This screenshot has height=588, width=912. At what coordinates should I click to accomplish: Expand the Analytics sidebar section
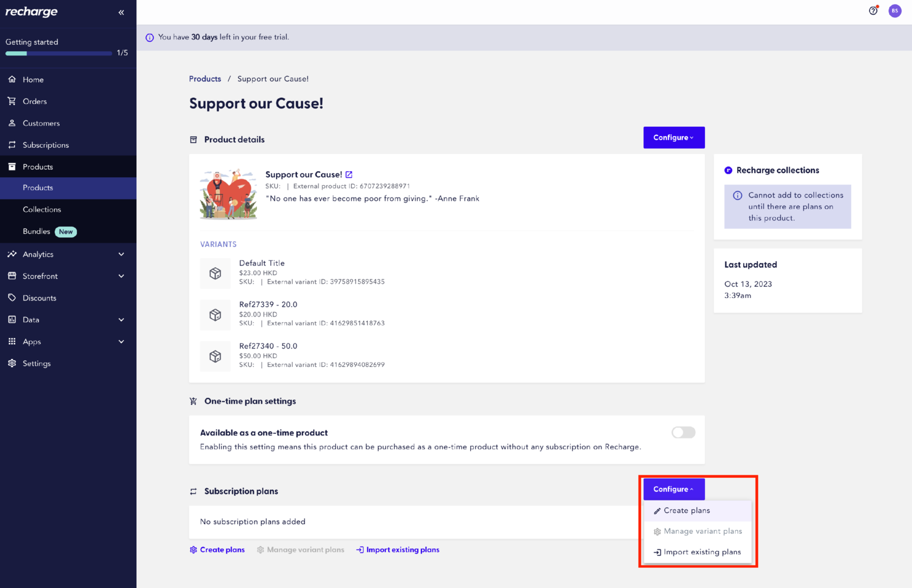(x=68, y=254)
